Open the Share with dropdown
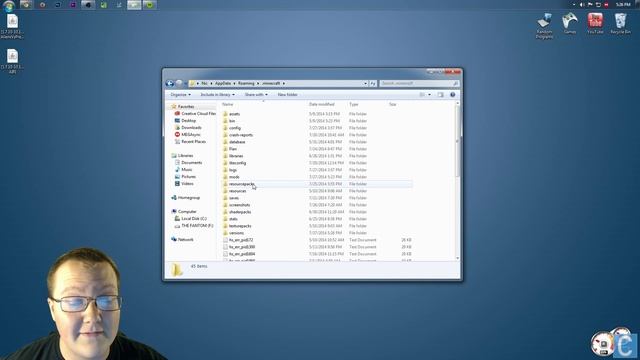This screenshot has width=640, height=360. 256,95
